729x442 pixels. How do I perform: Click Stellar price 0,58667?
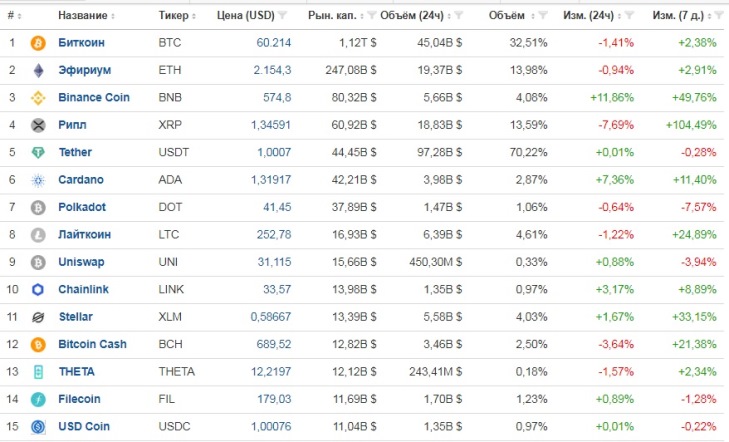271,317
